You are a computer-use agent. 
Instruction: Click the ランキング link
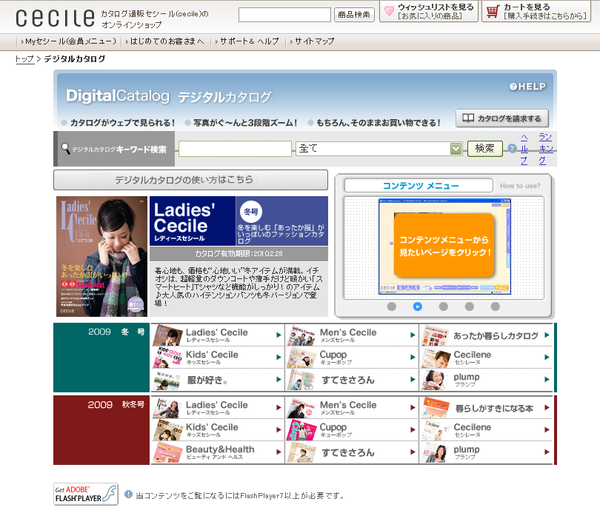pyautogui.click(x=546, y=148)
